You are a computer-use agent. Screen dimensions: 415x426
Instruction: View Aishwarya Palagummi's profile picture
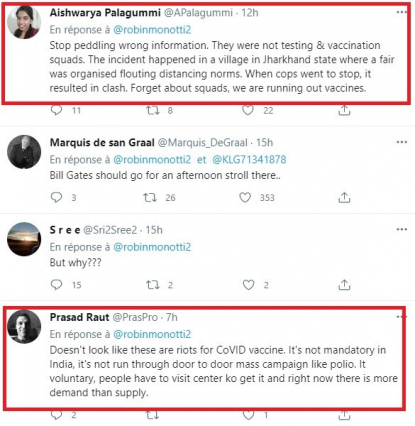click(x=24, y=22)
